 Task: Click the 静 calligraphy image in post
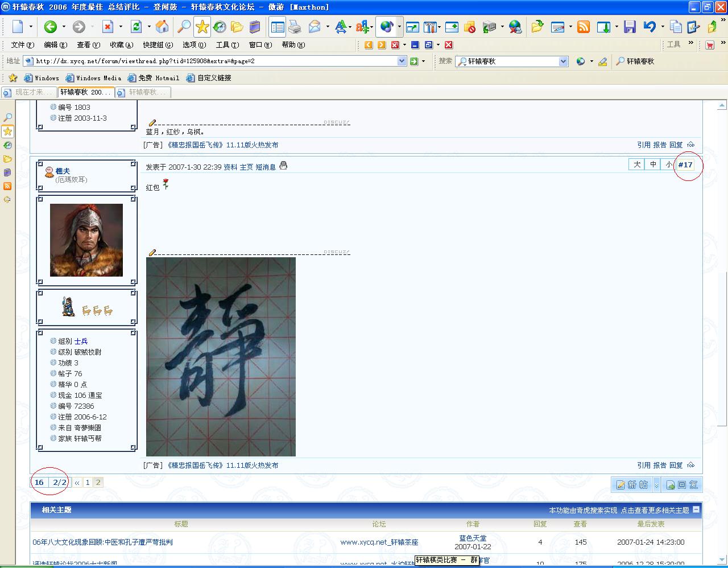pos(221,357)
